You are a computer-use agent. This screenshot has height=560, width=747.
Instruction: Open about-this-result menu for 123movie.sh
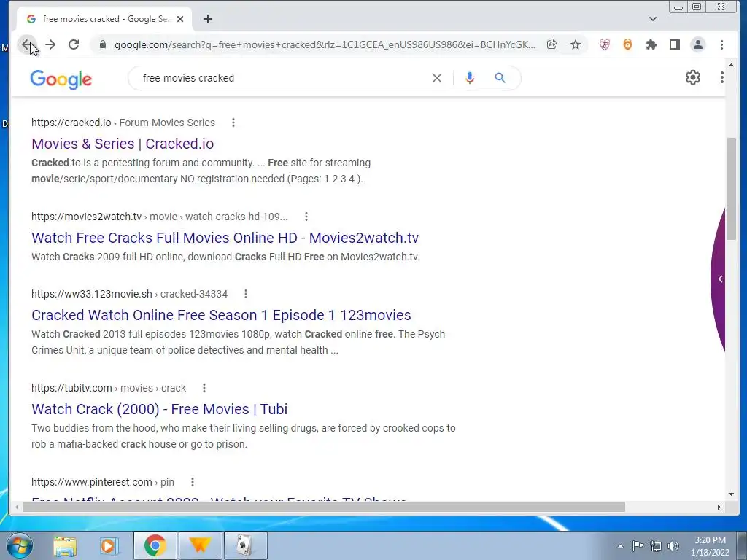(246, 295)
